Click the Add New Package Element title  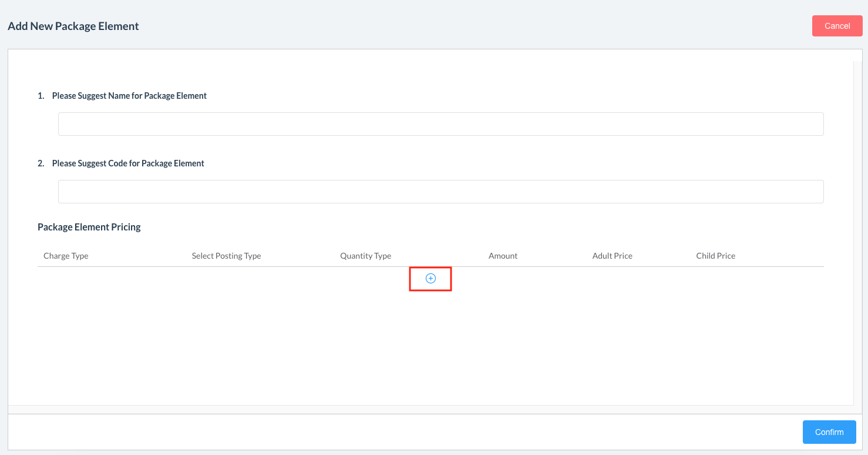[73, 26]
